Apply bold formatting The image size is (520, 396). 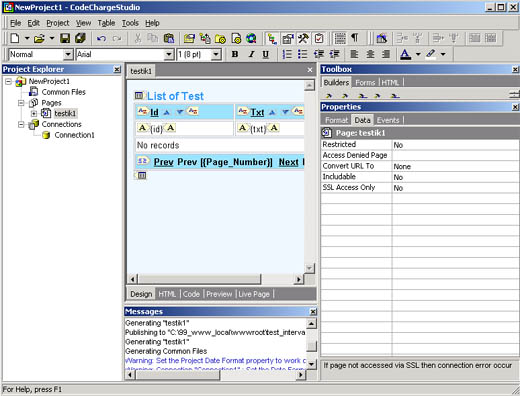235,54
